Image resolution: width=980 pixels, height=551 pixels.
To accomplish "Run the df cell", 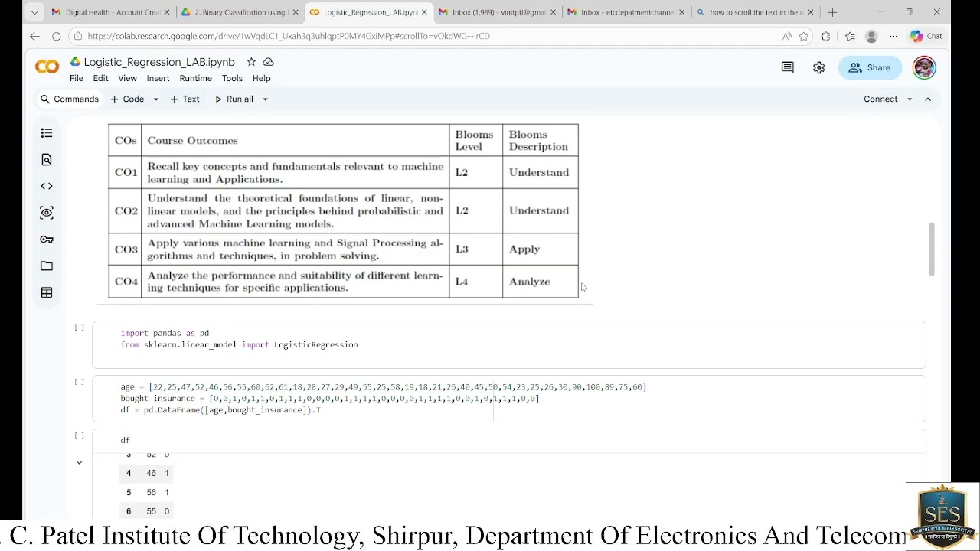I will tap(79, 435).
